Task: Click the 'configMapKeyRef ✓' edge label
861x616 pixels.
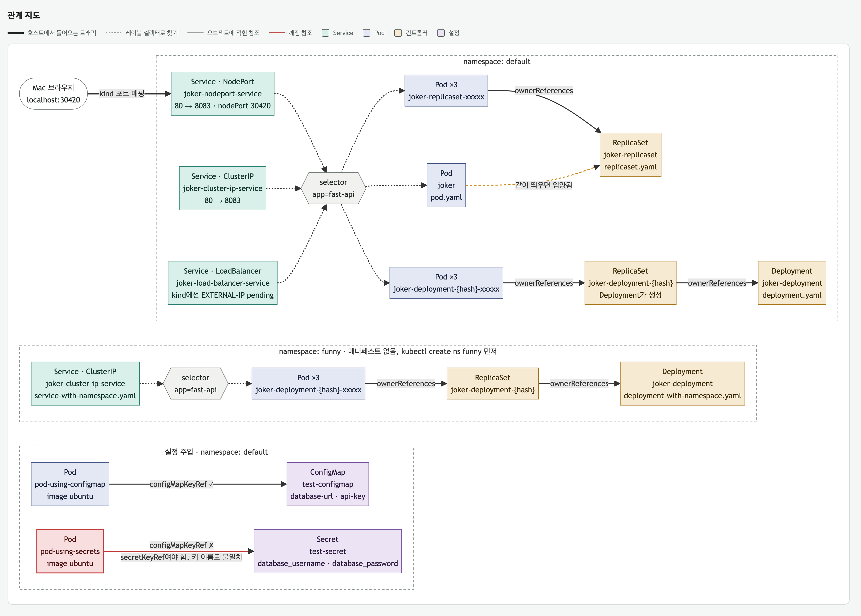Action: [181, 484]
